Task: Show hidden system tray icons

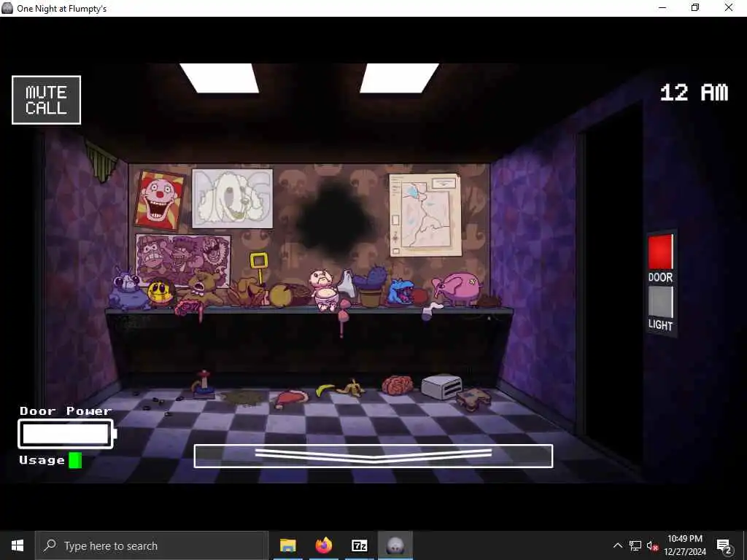Action: pyautogui.click(x=617, y=545)
